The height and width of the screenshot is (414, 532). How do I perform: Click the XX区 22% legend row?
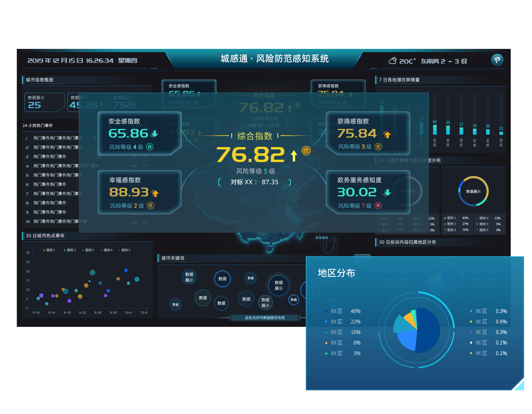pos(343,322)
